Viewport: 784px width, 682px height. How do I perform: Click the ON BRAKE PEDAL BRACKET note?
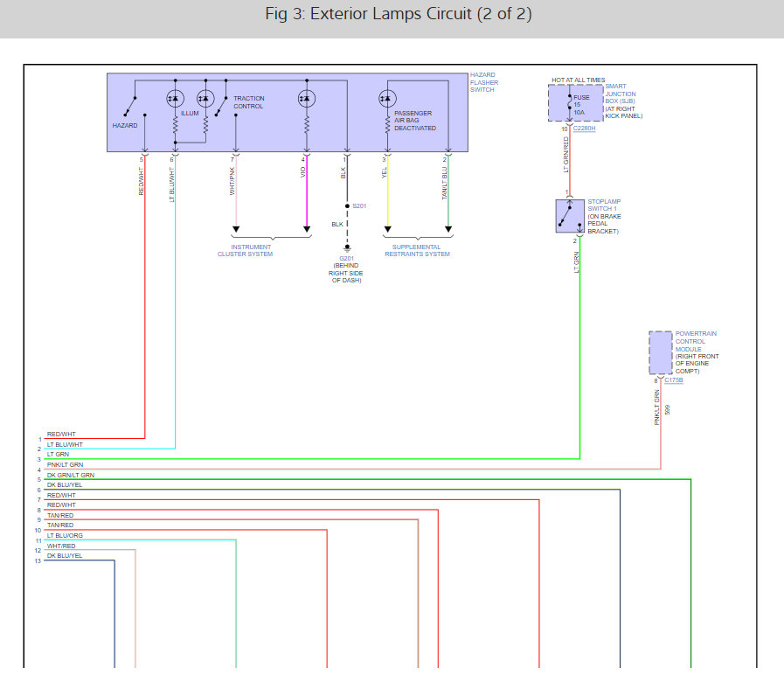(604, 224)
